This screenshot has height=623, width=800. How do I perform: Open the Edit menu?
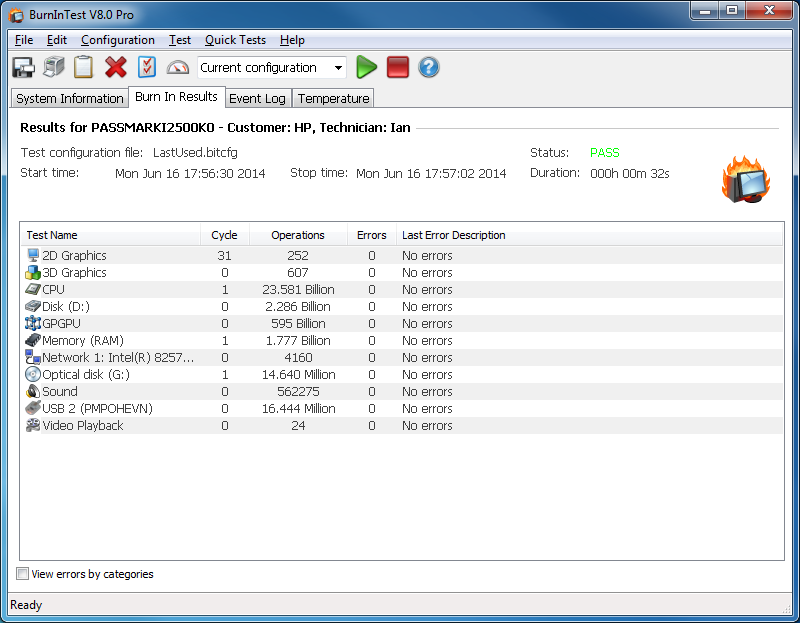tap(57, 40)
